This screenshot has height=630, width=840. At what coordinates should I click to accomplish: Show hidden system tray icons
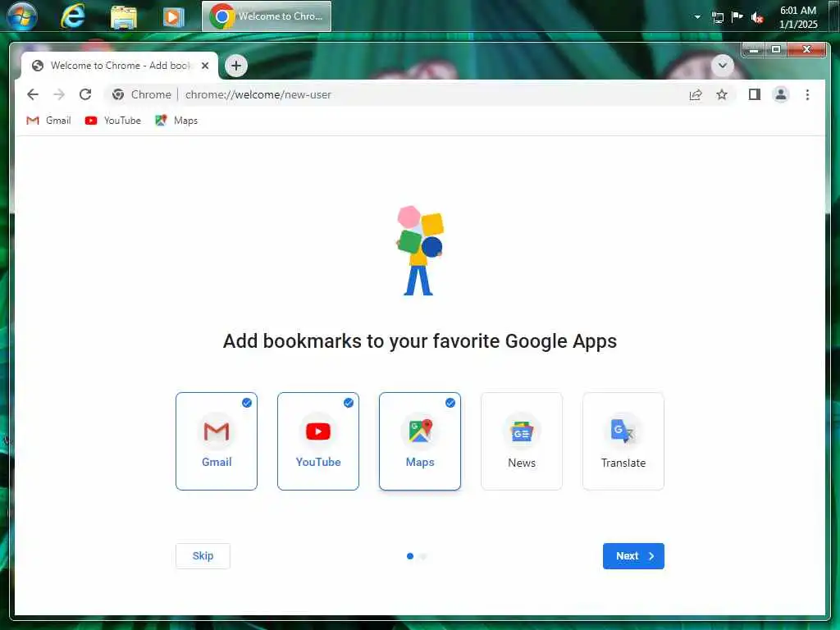(697, 17)
